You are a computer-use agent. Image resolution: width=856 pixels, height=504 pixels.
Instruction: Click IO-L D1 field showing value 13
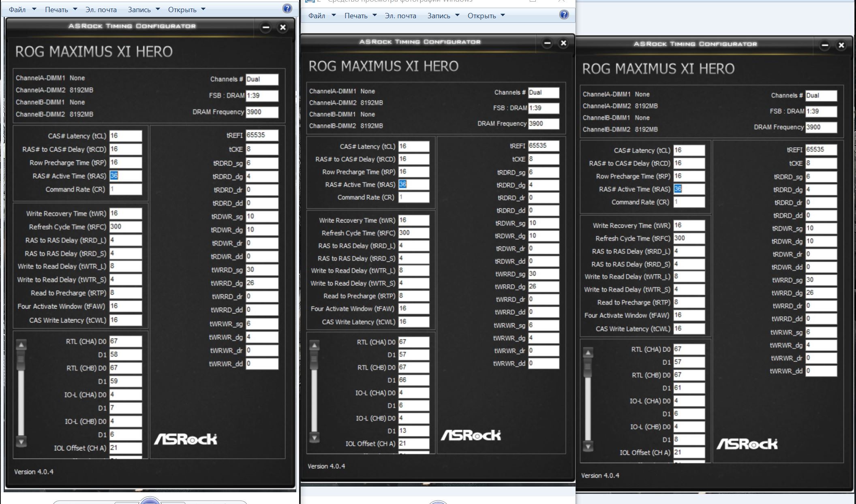pos(413,431)
